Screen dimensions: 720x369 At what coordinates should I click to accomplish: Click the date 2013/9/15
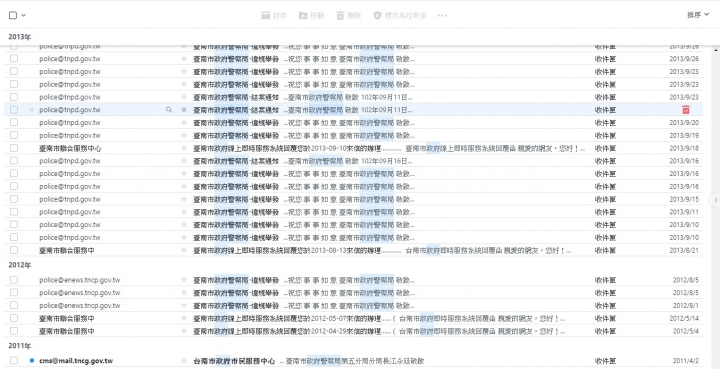684,199
